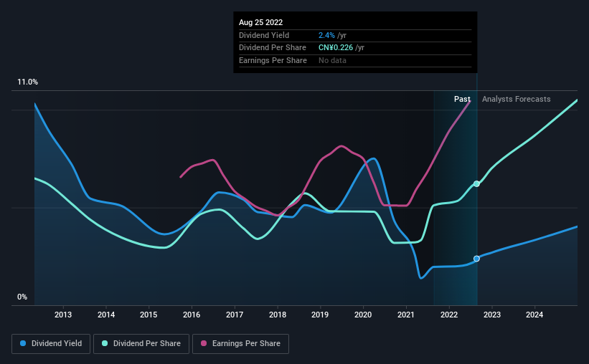The width and height of the screenshot is (589, 364).
Task: Click the "No data" earnings tooltip text
Action: 334,61
